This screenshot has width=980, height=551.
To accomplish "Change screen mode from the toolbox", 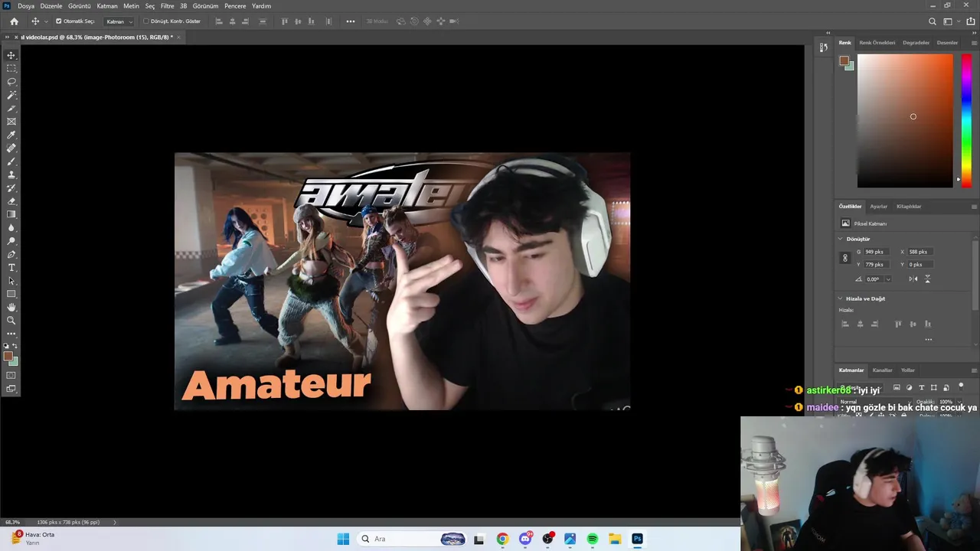I will [x=11, y=389].
